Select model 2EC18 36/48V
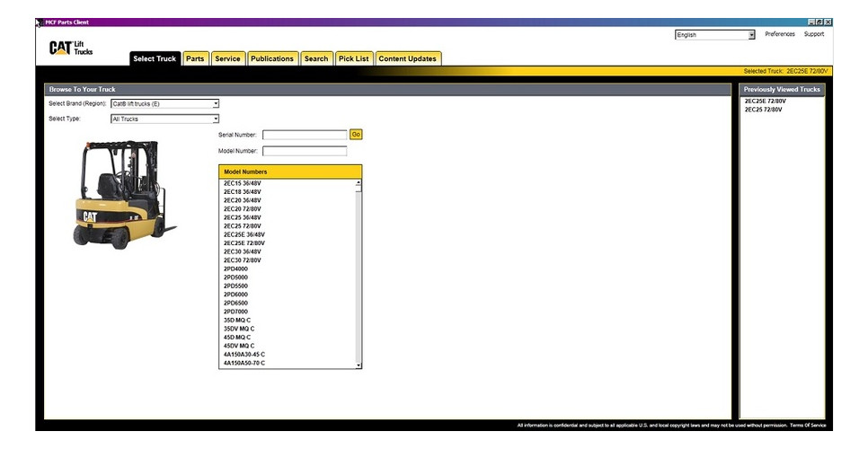The width and height of the screenshot is (868, 449). [242, 192]
